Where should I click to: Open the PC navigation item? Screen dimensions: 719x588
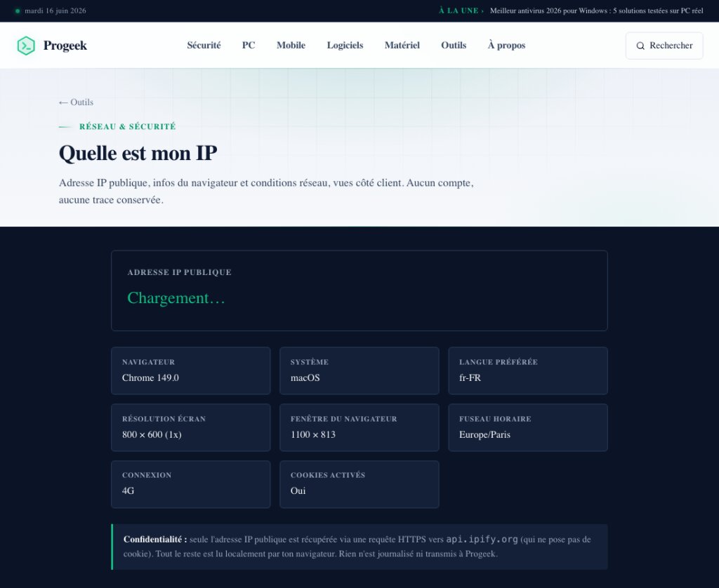[x=249, y=46]
